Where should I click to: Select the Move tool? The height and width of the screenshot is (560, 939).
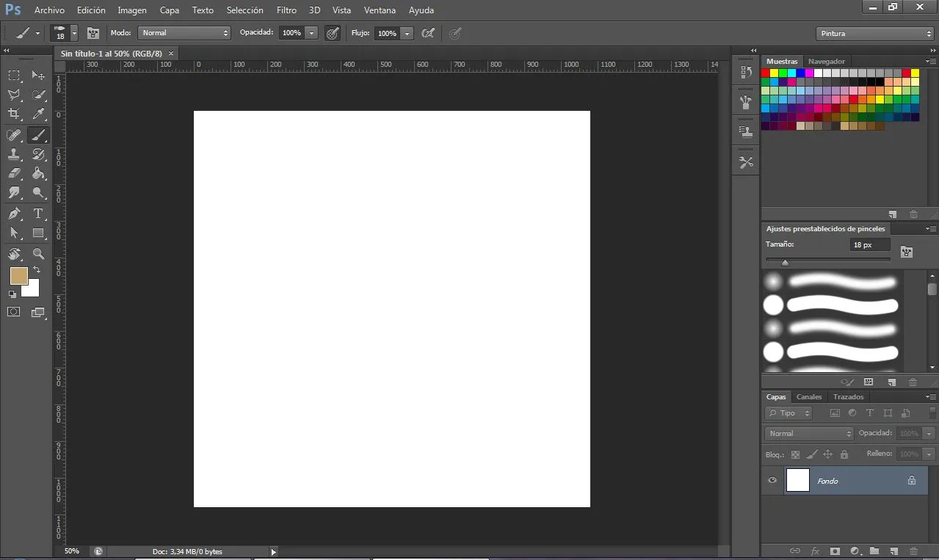click(x=38, y=76)
